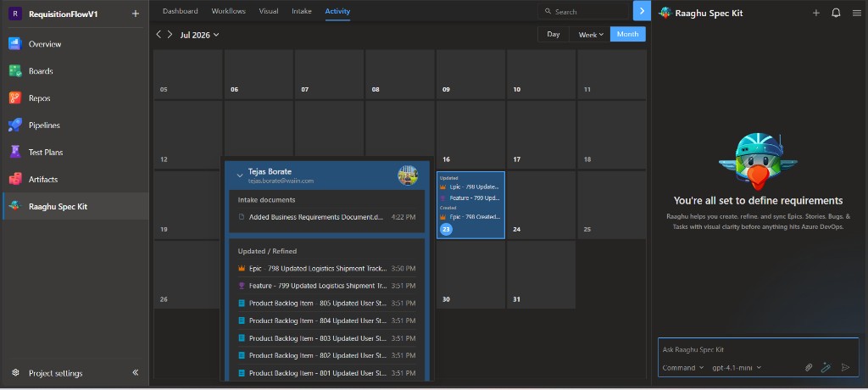Switch calendar to Month view

628,35
